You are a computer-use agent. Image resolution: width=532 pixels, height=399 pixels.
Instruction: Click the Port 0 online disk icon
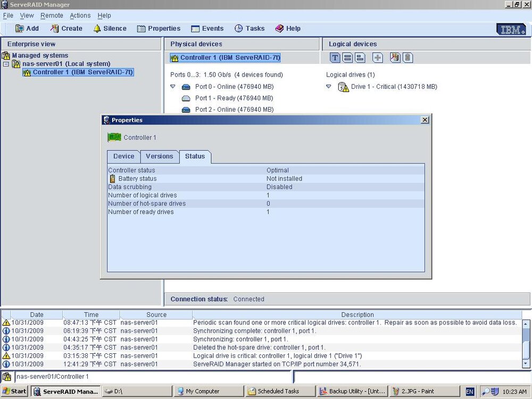tap(186, 87)
